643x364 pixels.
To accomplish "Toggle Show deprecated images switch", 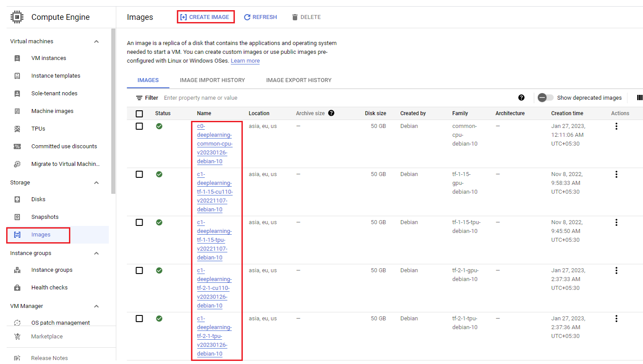I will pyautogui.click(x=545, y=98).
